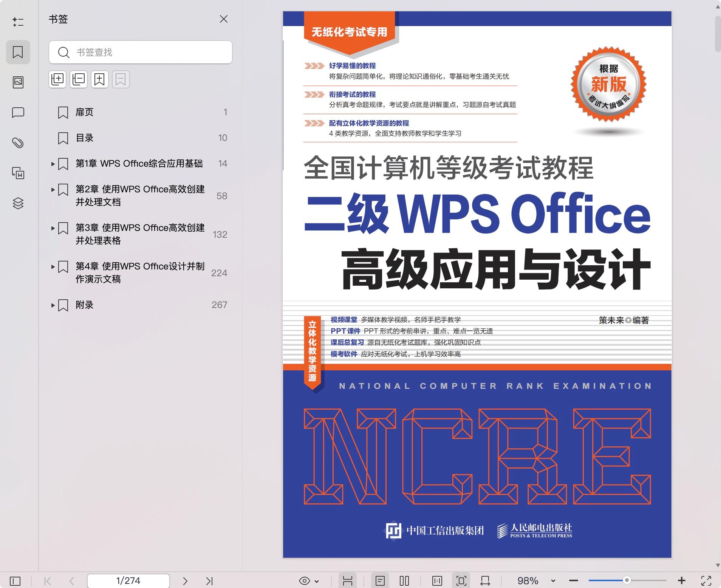Click the 书签查找 search field

140,52
